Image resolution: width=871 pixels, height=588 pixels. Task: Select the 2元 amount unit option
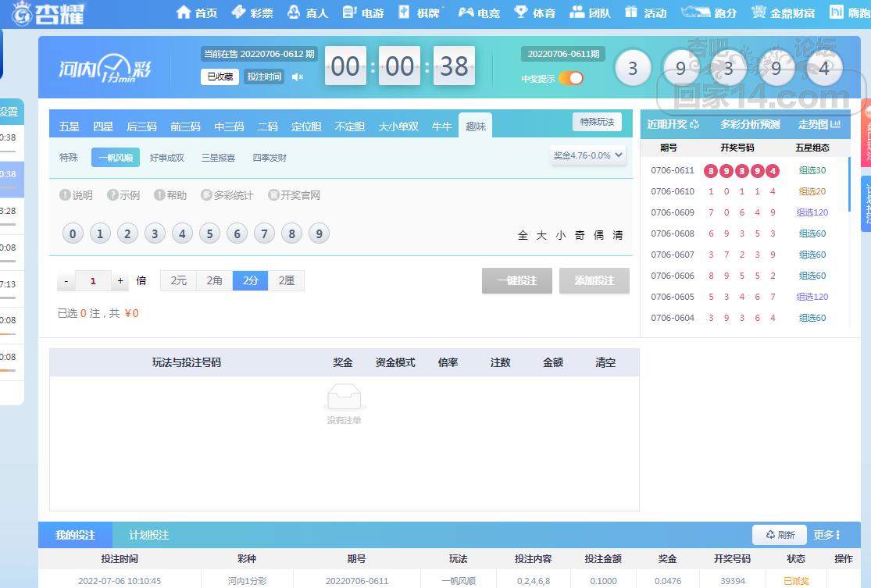pos(179,280)
